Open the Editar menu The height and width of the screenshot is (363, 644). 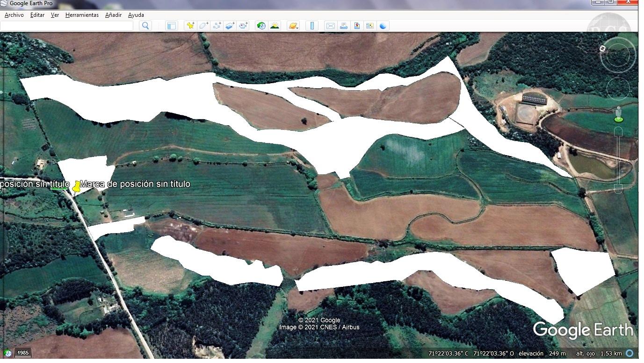pyautogui.click(x=37, y=15)
